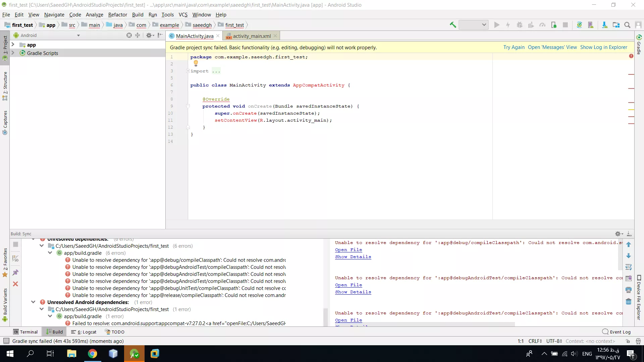
Task: Click the Try Again link
Action: coord(514,47)
